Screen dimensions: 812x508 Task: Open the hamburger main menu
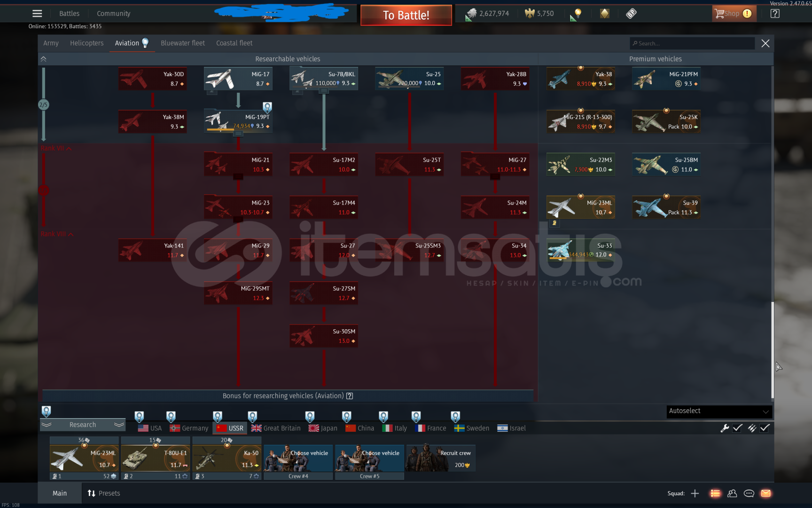(37, 14)
